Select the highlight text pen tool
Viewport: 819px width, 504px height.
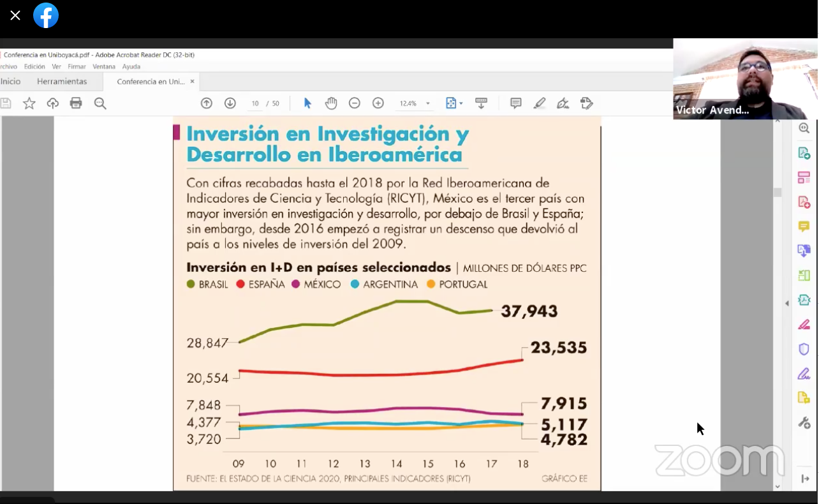pos(540,103)
